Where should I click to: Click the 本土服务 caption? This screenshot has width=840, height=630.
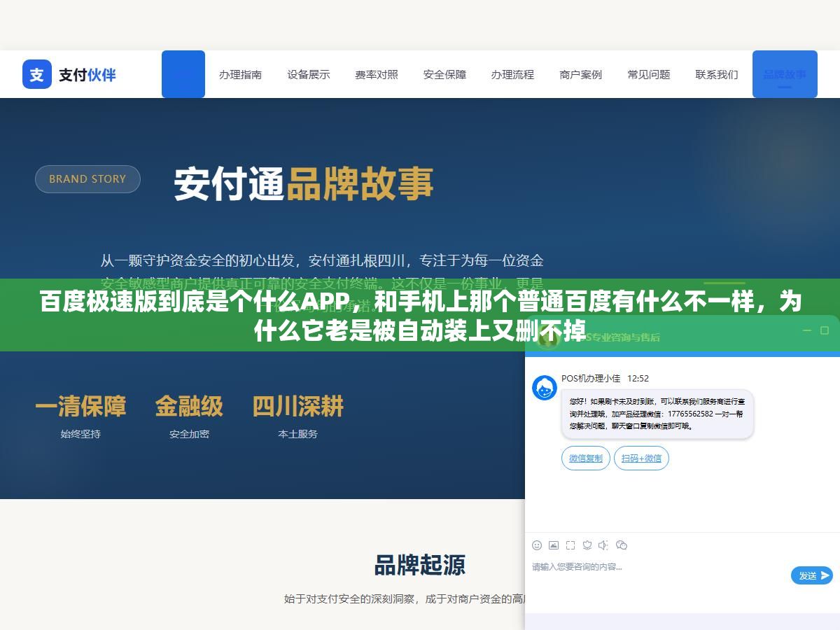(x=298, y=434)
